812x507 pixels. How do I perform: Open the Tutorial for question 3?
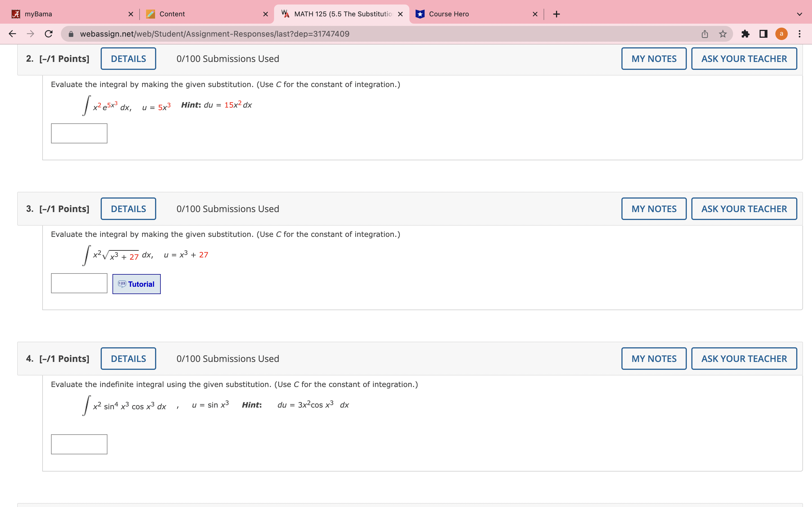coord(136,284)
